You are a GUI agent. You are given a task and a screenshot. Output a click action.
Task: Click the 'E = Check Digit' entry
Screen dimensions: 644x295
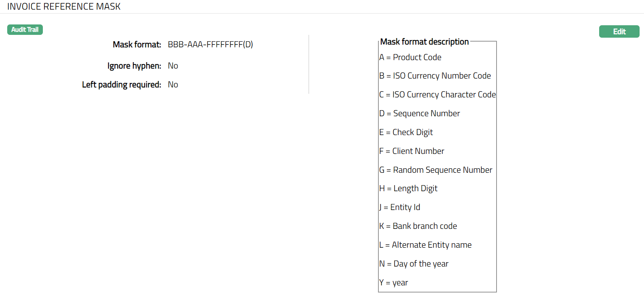point(406,132)
